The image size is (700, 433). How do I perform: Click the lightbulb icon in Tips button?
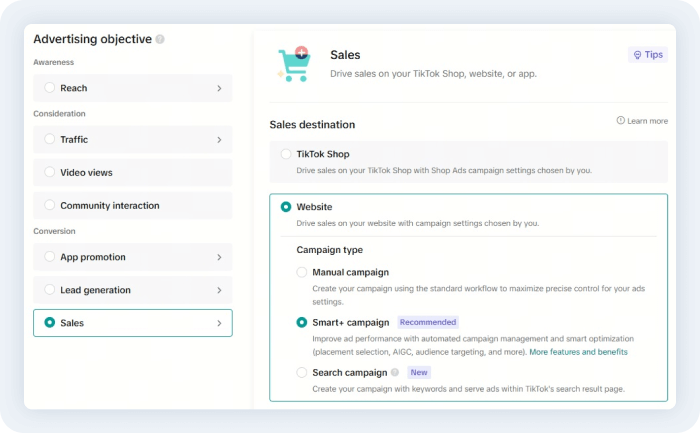point(636,55)
